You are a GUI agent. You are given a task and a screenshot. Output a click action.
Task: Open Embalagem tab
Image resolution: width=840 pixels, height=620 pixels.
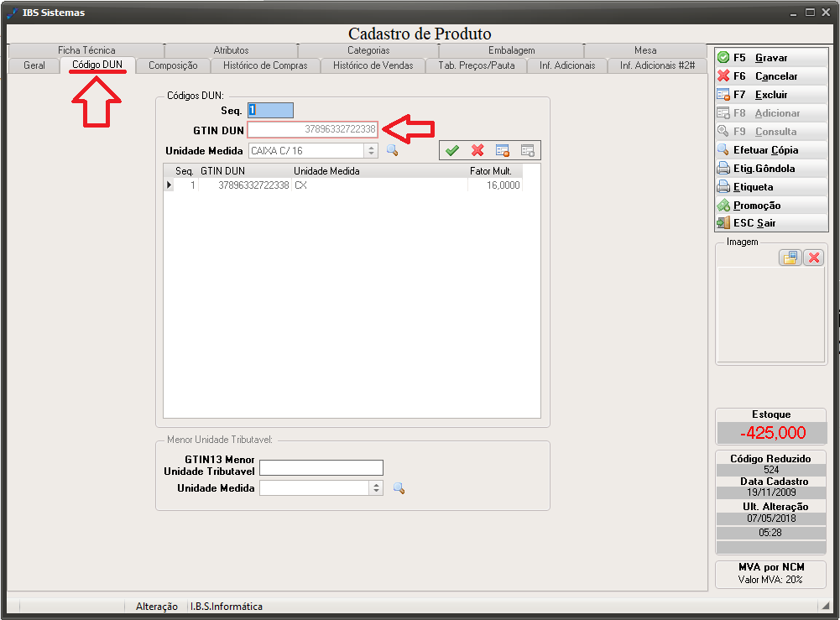[x=511, y=50]
